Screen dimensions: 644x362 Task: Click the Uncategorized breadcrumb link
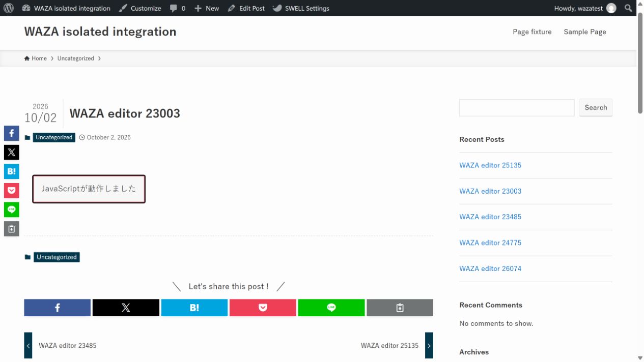tap(76, 58)
